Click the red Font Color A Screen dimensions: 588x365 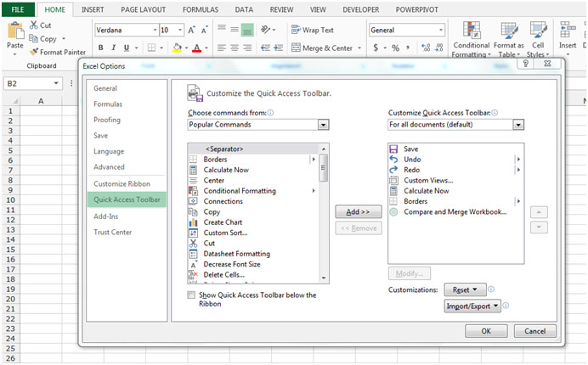pyautogui.click(x=196, y=48)
